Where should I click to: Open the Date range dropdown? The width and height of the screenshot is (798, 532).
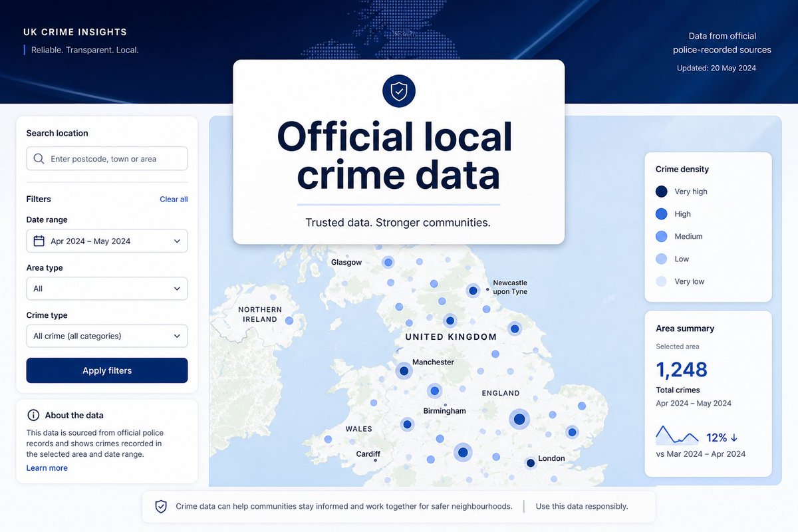[x=107, y=241]
